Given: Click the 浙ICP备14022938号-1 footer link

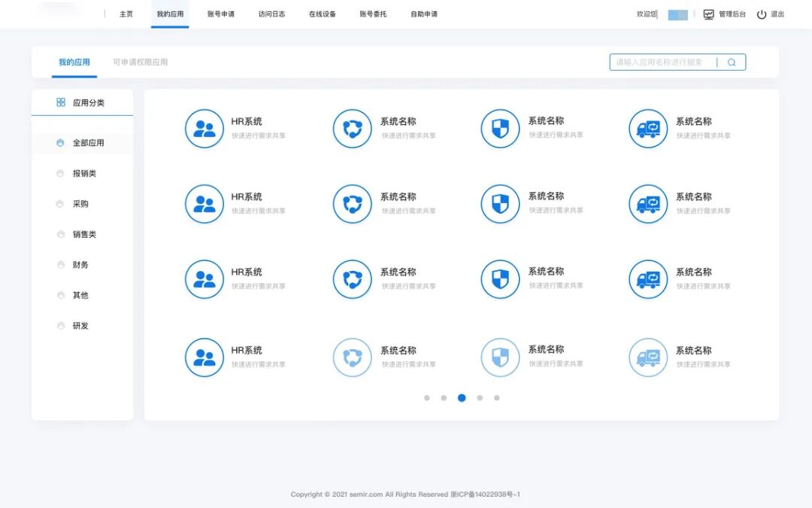Looking at the screenshot, I should 485,494.
